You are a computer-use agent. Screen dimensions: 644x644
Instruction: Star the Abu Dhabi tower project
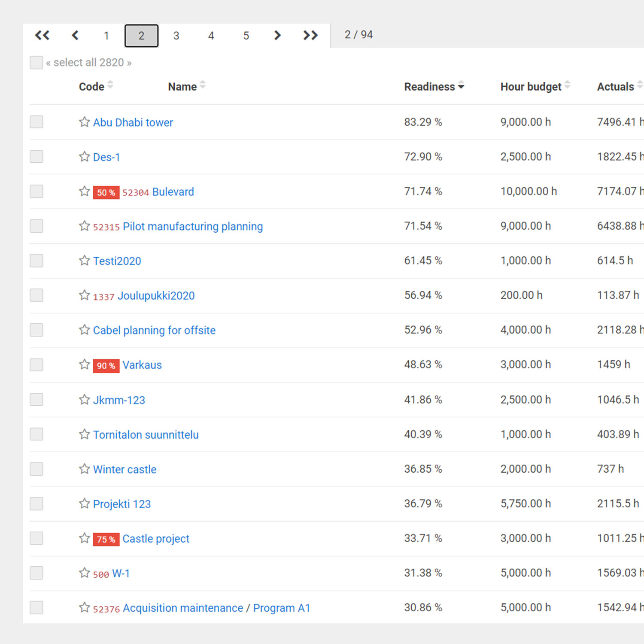pos(84,122)
